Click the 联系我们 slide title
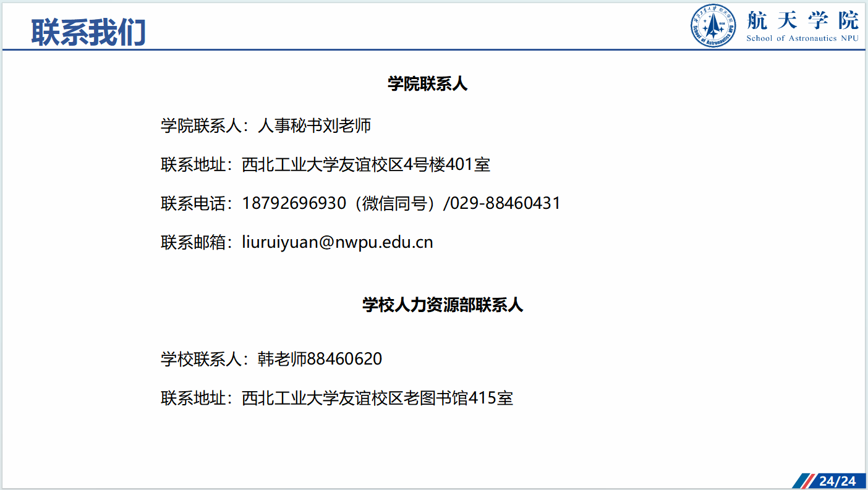 point(88,32)
